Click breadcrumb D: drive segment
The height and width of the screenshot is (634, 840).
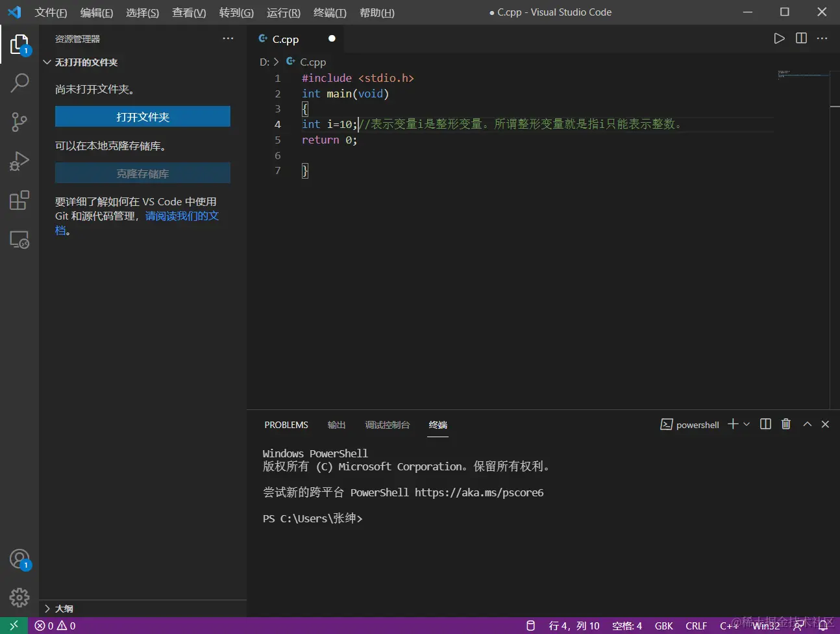pyautogui.click(x=264, y=62)
